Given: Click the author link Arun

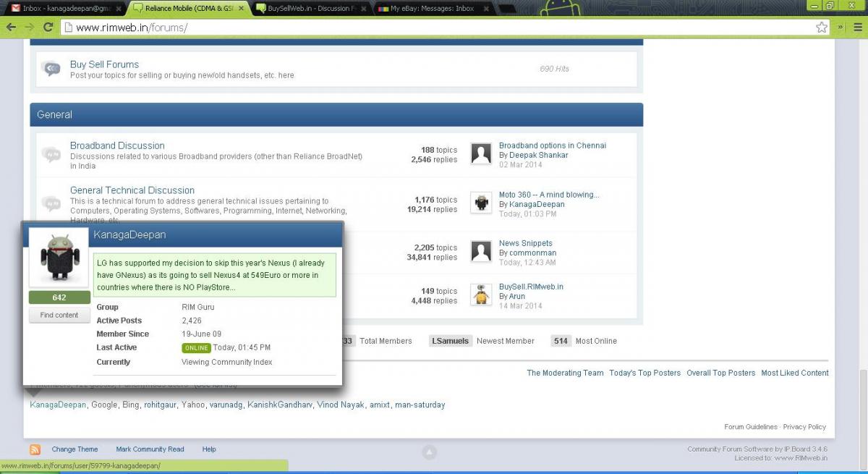Looking at the screenshot, I should click(517, 297).
